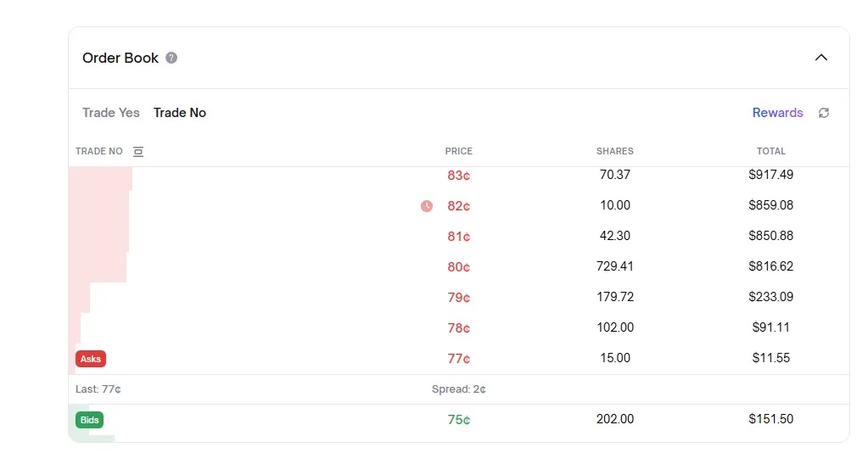Click the Order Book title

[x=120, y=58]
